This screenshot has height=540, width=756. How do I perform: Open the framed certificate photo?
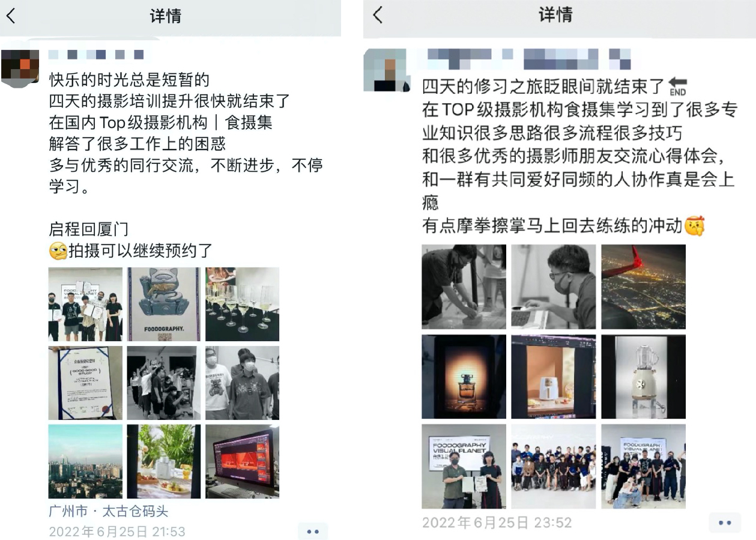(x=85, y=383)
